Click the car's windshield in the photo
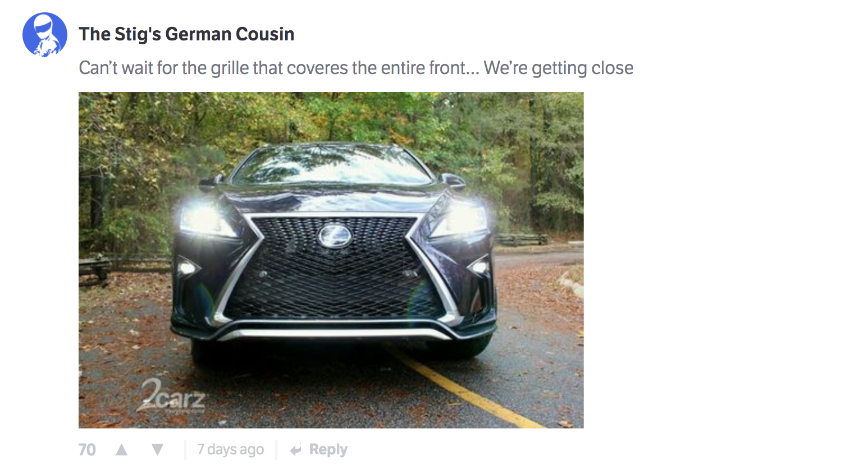This screenshot has width=868, height=470. click(x=331, y=167)
